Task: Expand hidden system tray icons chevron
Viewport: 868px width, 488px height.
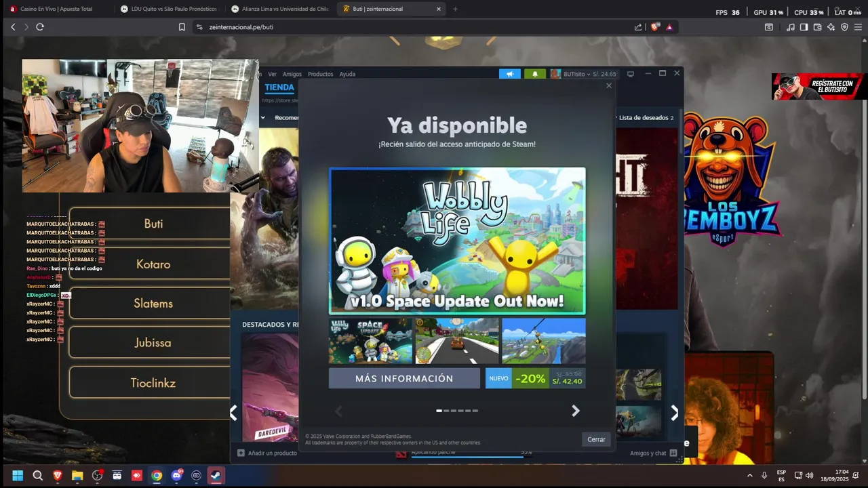Action: pyautogui.click(x=749, y=476)
